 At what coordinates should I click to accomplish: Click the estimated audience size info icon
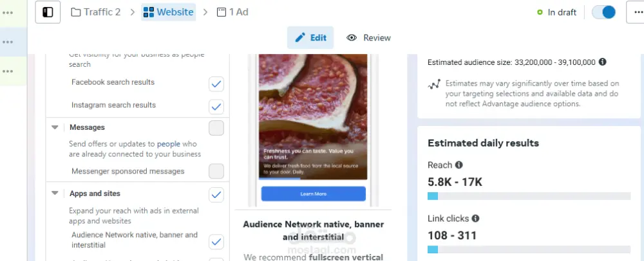pyautogui.click(x=603, y=62)
